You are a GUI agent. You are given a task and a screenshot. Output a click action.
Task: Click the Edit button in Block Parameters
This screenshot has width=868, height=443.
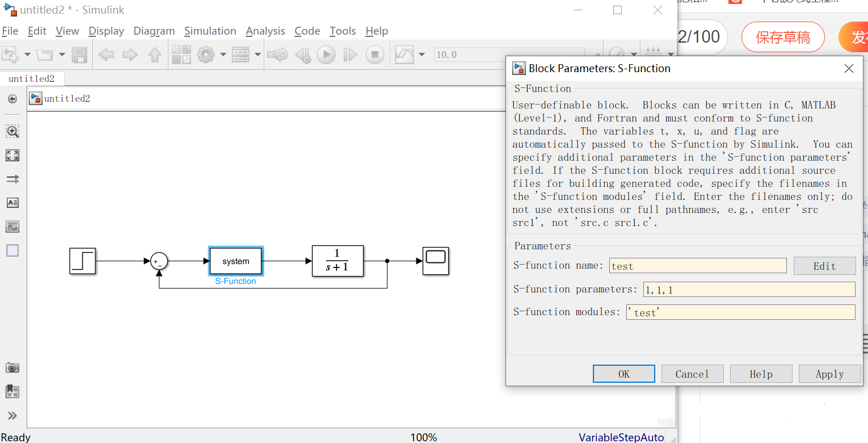[x=824, y=266]
